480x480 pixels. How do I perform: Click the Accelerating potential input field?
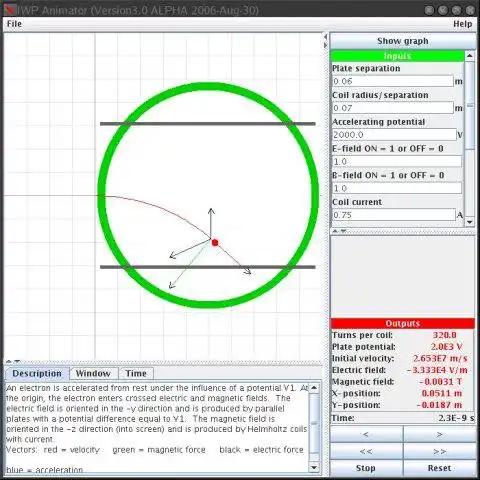click(394, 135)
